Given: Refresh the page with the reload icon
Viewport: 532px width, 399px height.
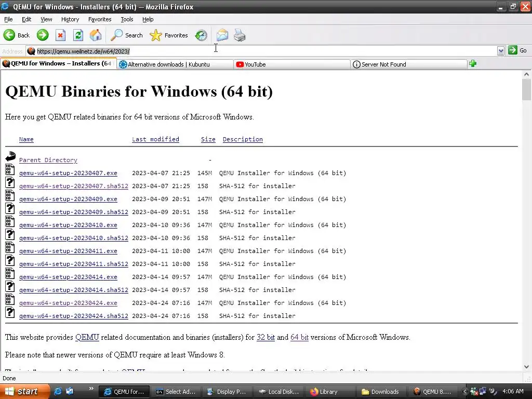Looking at the screenshot, I should coord(78,35).
